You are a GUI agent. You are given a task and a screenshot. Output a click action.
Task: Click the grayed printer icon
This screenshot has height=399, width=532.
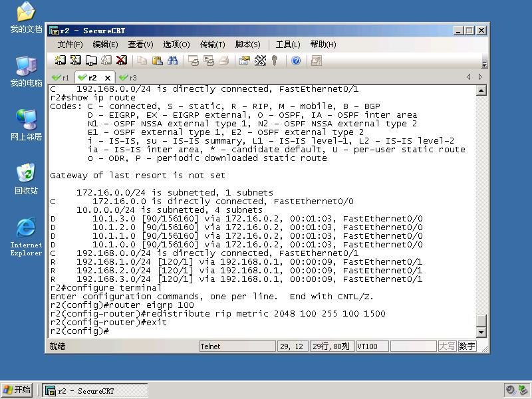(x=224, y=61)
